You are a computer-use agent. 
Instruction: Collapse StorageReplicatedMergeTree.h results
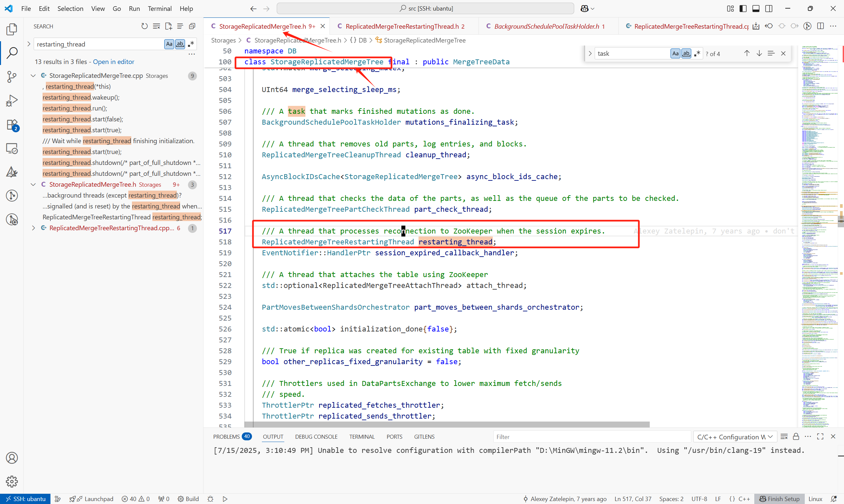[33, 184]
